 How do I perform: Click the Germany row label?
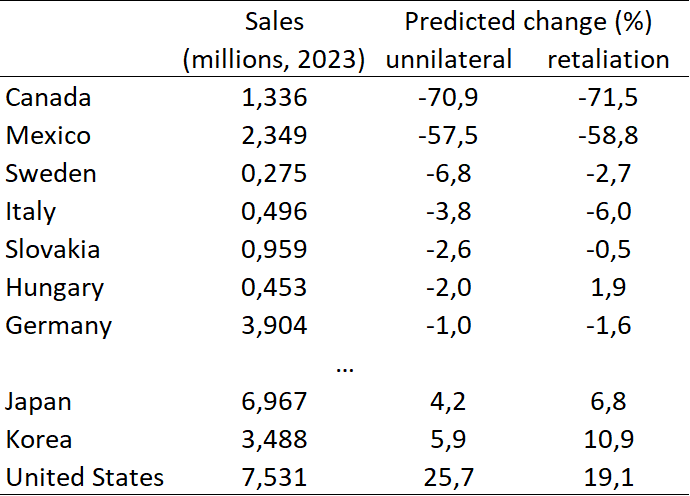(x=58, y=325)
